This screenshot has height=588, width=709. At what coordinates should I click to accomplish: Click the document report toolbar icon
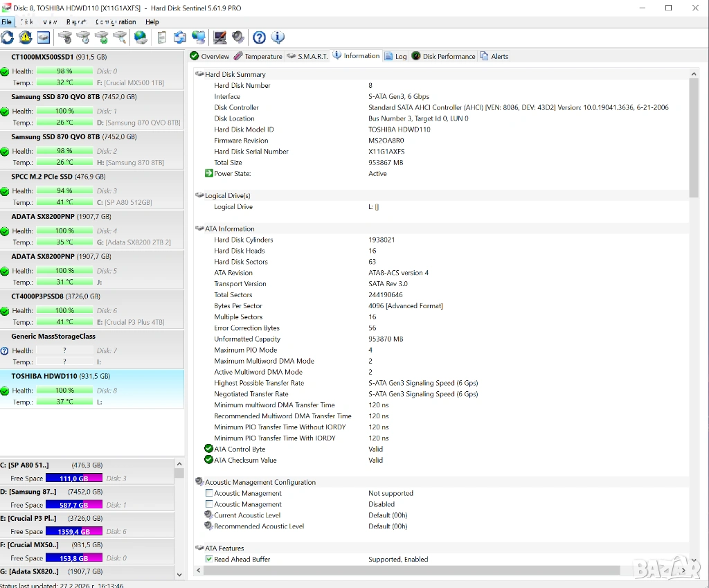coord(161,37)
